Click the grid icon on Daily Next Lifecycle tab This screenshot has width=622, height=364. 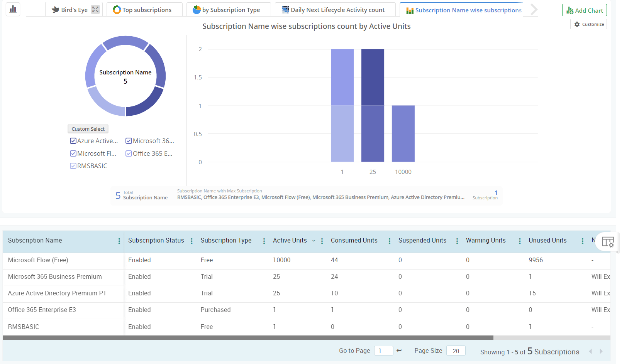(x=285, y=9)
